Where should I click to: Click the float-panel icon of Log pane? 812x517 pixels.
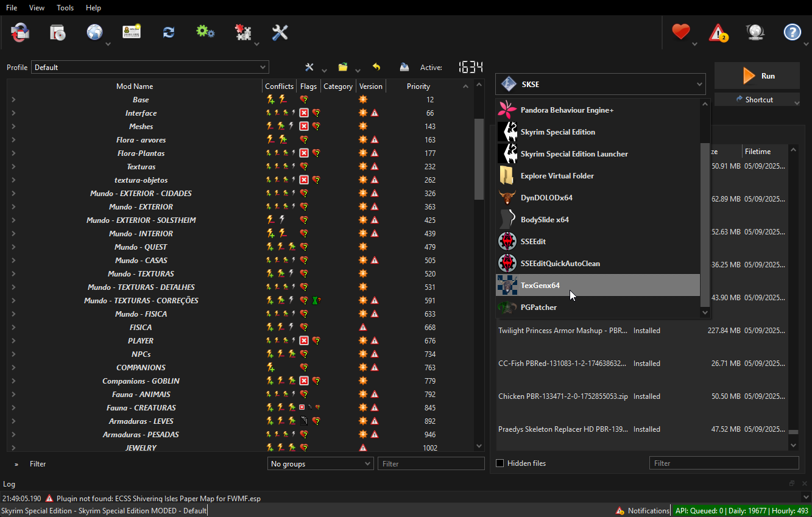791,484
